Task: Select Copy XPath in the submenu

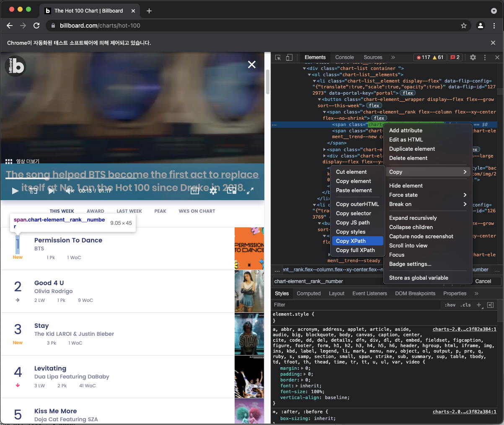Action: click(x=357, y=241)
